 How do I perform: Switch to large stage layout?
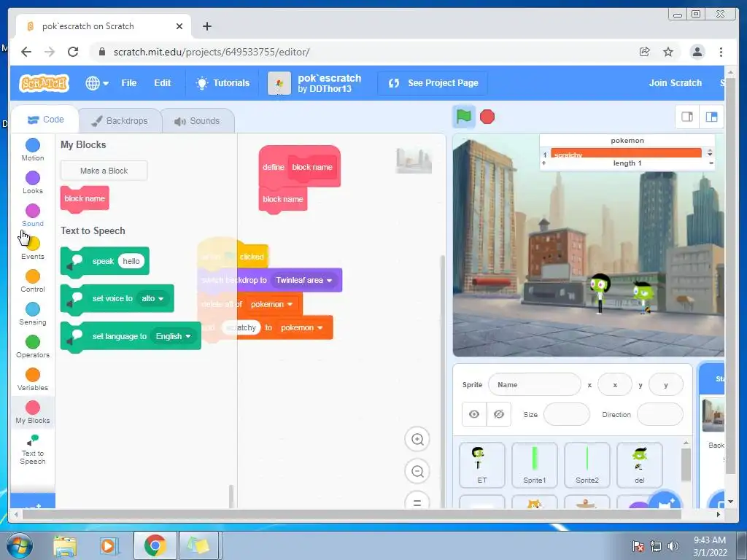711,117
